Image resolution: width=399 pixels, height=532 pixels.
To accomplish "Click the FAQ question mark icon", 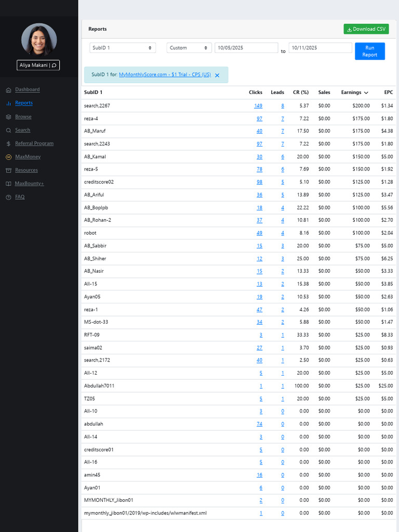I will (8, 197).
